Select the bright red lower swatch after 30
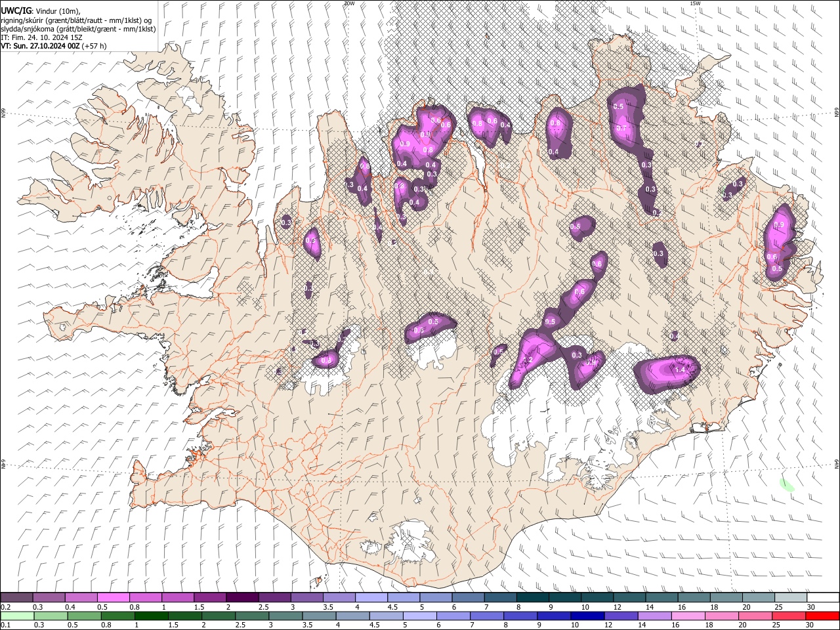The image size is (840, 630). 822,616
